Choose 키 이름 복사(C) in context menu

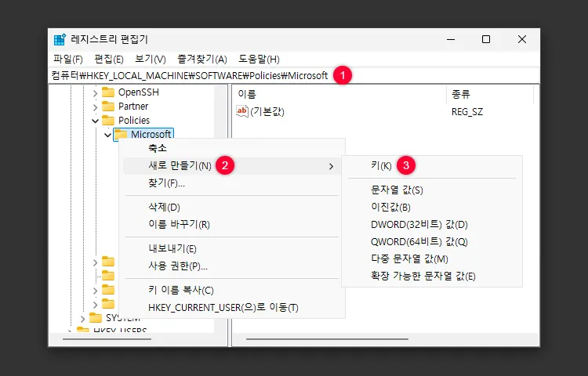click(x=232, y=291)
